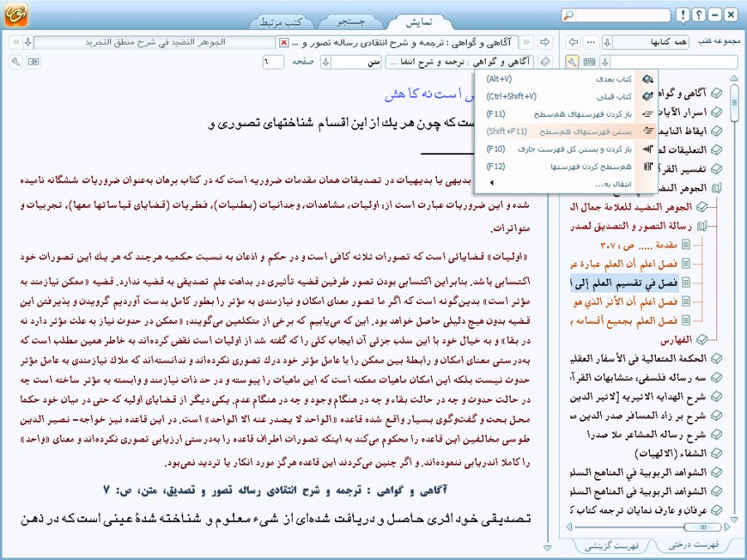The width and height of the screenshot is (747, 560).
Task: Click the scroll-down arrow below the main text
Action: pos(547,548)
